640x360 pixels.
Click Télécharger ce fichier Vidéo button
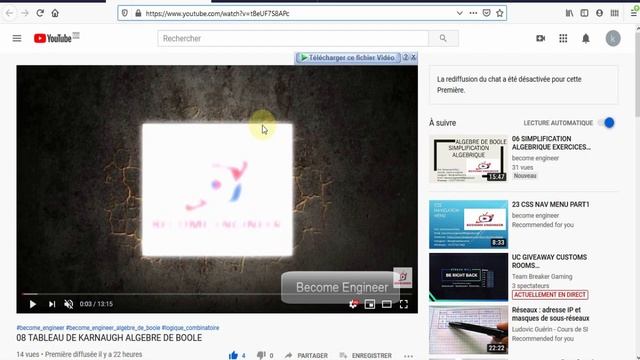348,58
